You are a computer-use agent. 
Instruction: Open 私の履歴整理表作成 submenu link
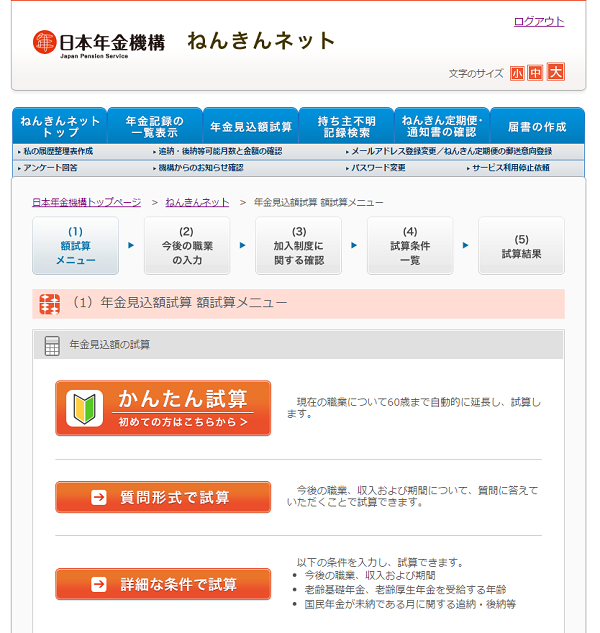click(56, 151)
